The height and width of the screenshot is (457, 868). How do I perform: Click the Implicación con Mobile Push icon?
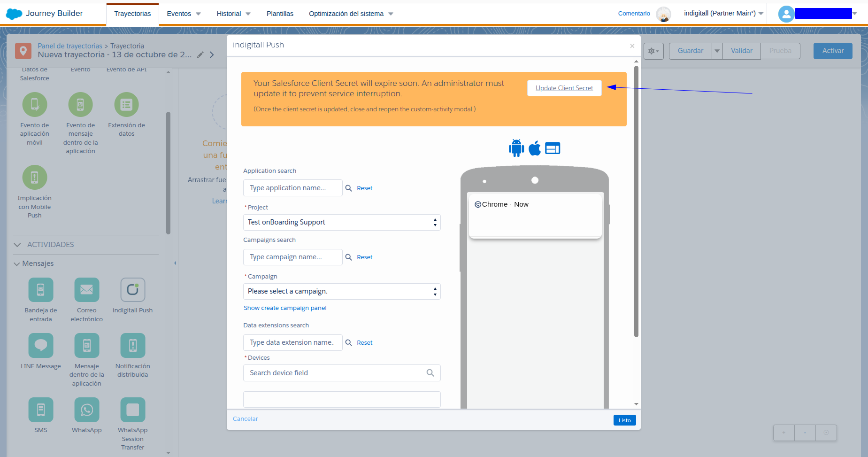tap(35, 177)
